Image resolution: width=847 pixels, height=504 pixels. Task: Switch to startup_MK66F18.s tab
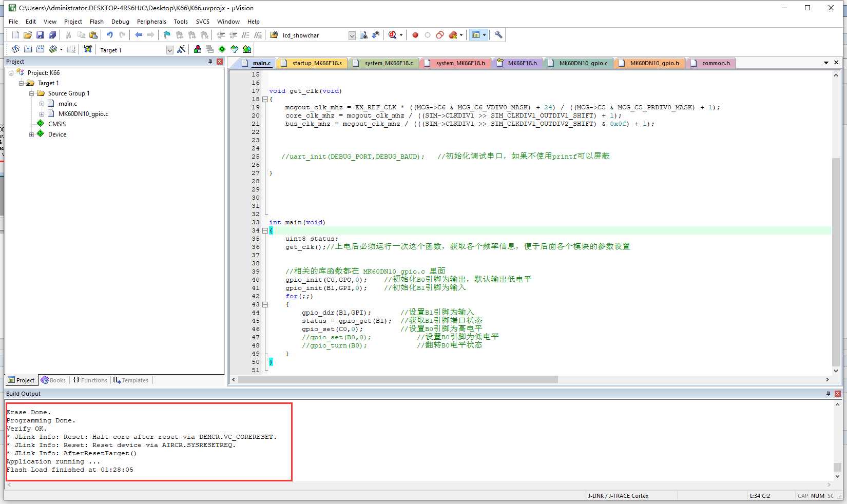click(312, 63)
